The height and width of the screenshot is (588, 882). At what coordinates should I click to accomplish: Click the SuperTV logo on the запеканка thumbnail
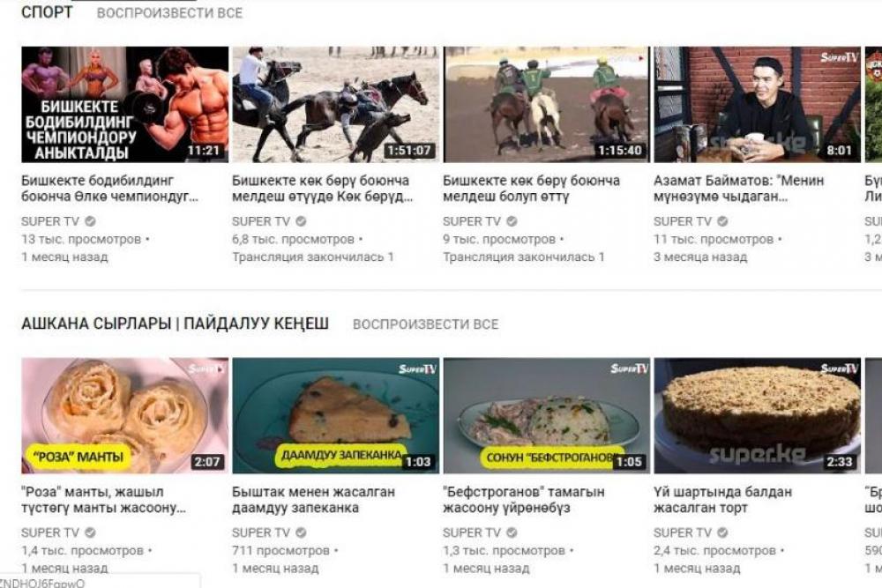(x=417, y=368)
